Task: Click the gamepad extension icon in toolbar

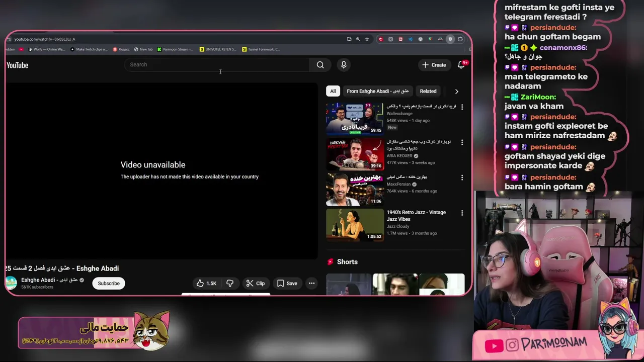Action: pos(440,39)
